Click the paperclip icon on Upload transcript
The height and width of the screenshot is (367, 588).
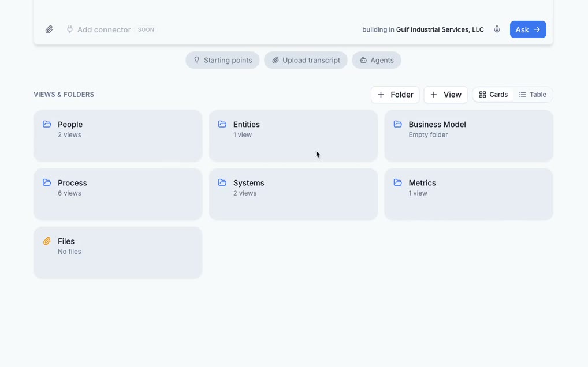[x=276, y=60]
